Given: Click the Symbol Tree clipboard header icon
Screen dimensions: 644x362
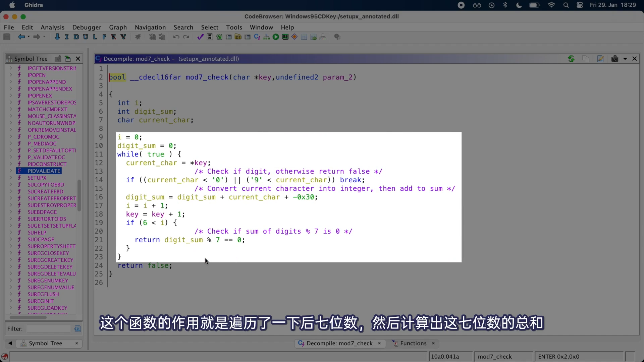Looking at the screenshot, I should tap(58, 59).
